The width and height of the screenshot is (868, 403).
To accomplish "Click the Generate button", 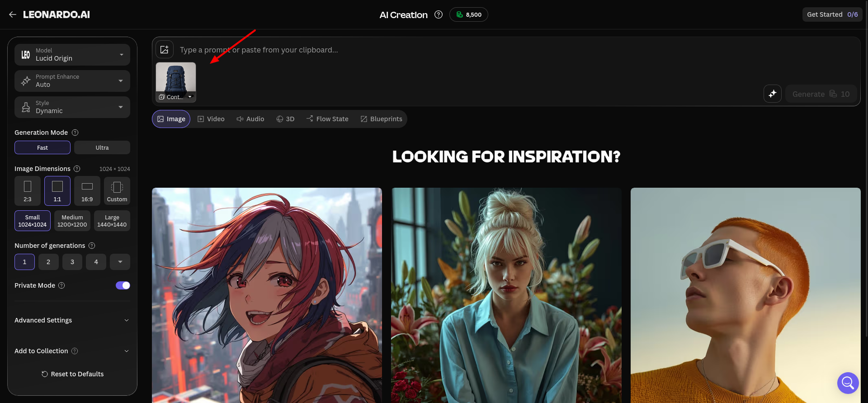I will tap(821, 94).
